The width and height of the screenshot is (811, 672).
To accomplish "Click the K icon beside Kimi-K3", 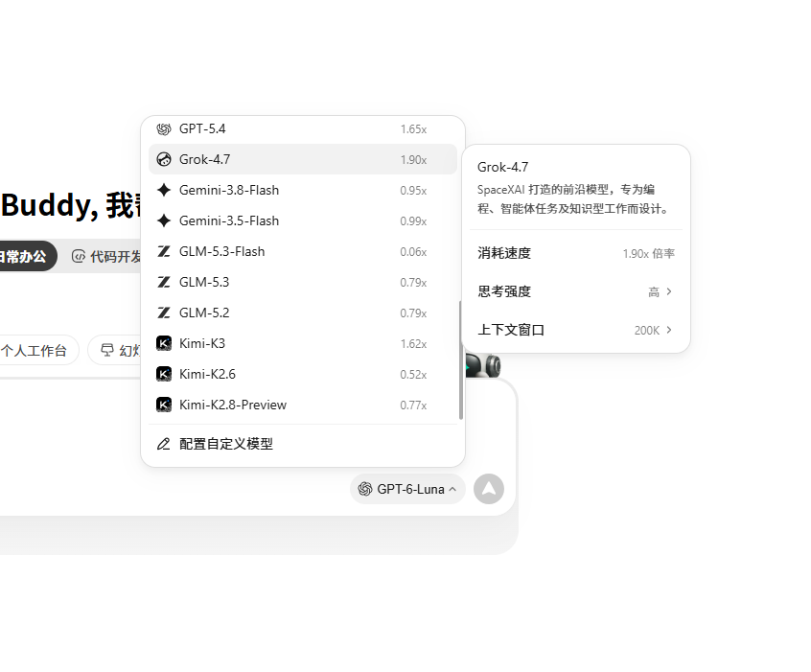I will pyautogui.click(x=163, y=343).
